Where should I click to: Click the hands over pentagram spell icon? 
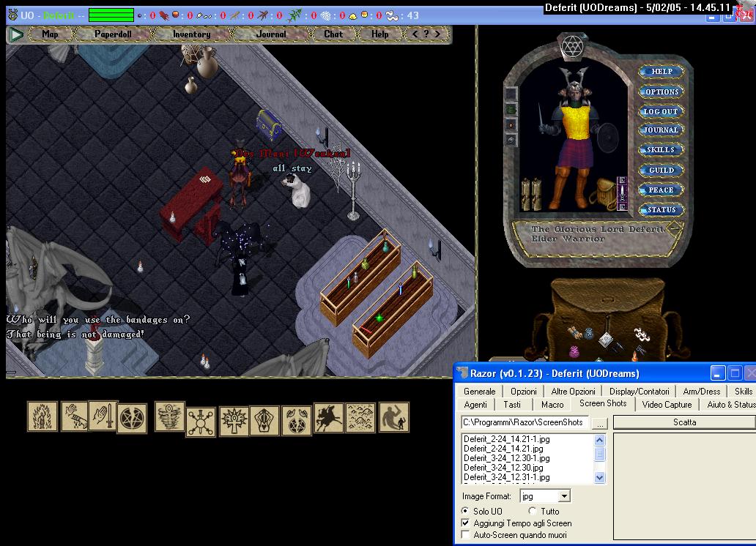coord(296,421)
